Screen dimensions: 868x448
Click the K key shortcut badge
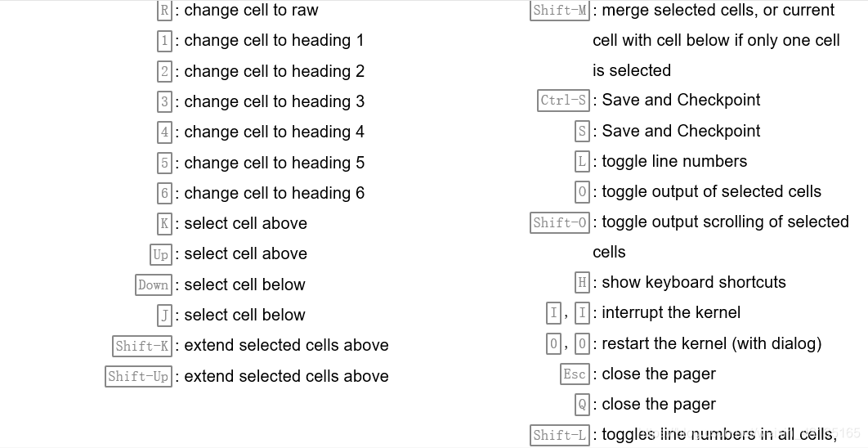point(164,223)
